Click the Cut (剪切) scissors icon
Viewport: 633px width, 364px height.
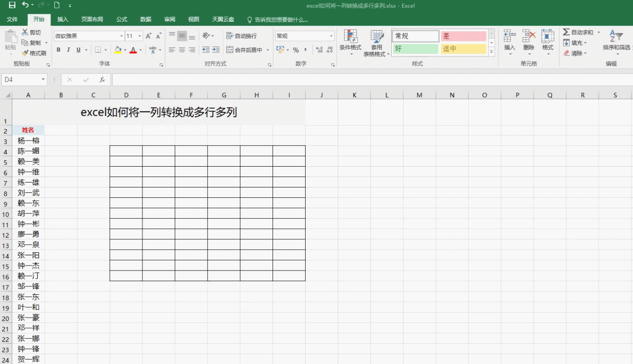25,32
